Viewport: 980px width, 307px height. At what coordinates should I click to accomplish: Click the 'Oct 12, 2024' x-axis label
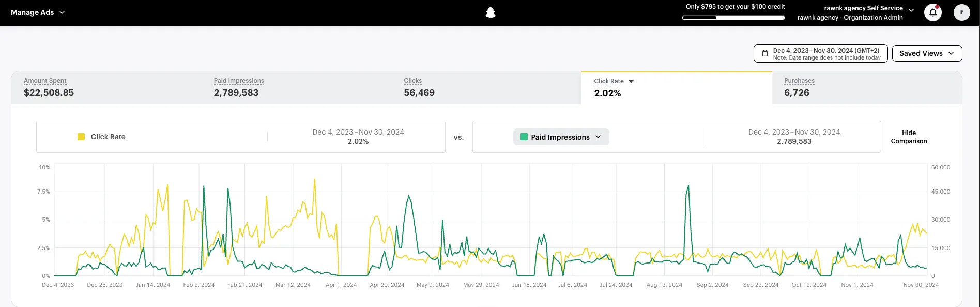tap(809, 285)
